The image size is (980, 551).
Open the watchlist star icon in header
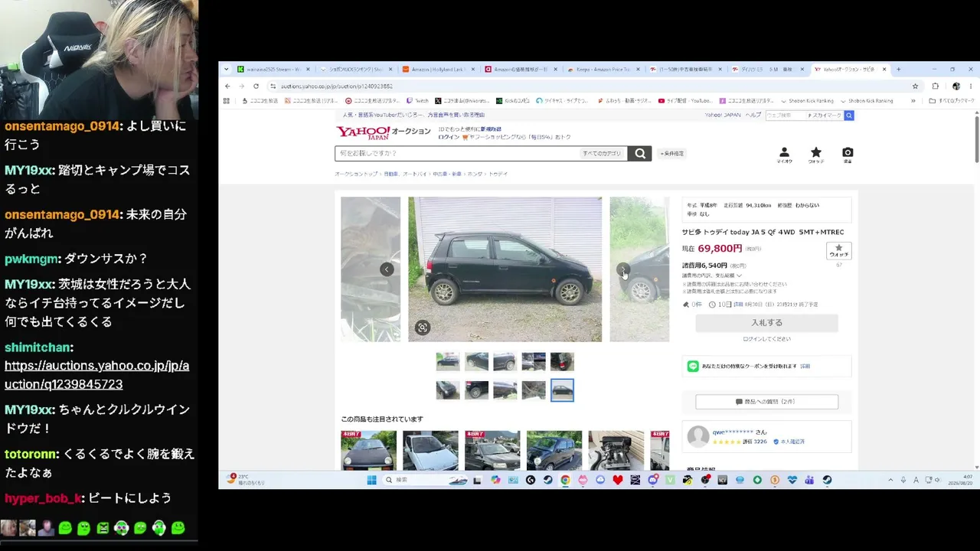815,155
